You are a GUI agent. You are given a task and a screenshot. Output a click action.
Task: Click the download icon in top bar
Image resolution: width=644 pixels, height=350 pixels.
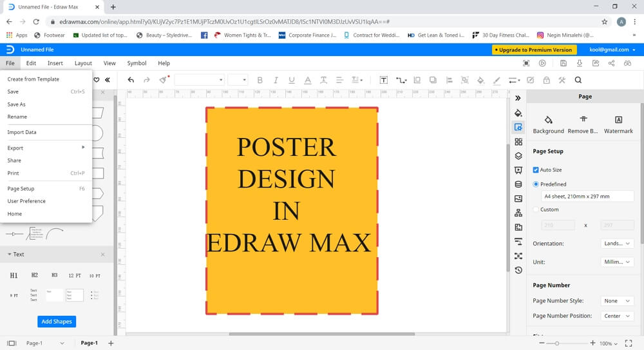coord(580,63)
